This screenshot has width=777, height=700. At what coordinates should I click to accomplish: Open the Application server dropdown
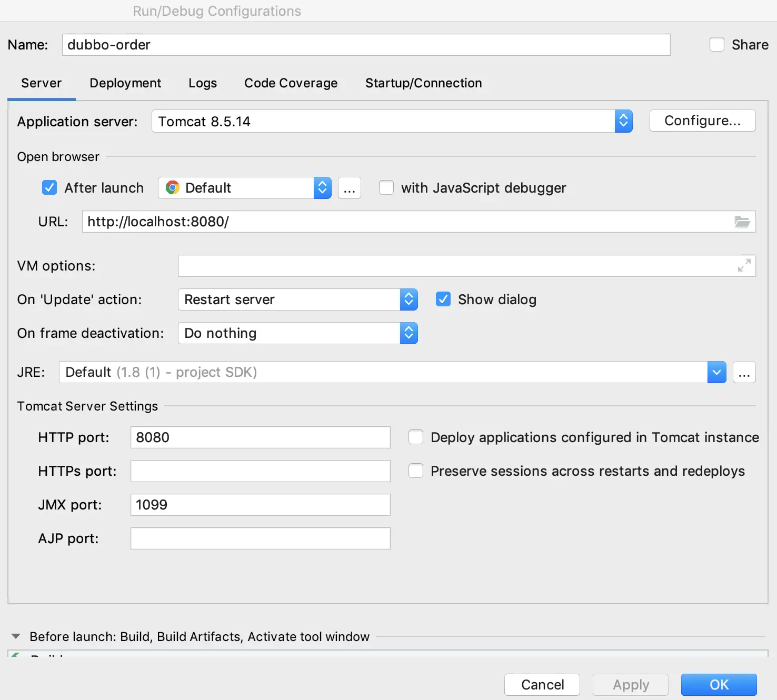point(623,122)
